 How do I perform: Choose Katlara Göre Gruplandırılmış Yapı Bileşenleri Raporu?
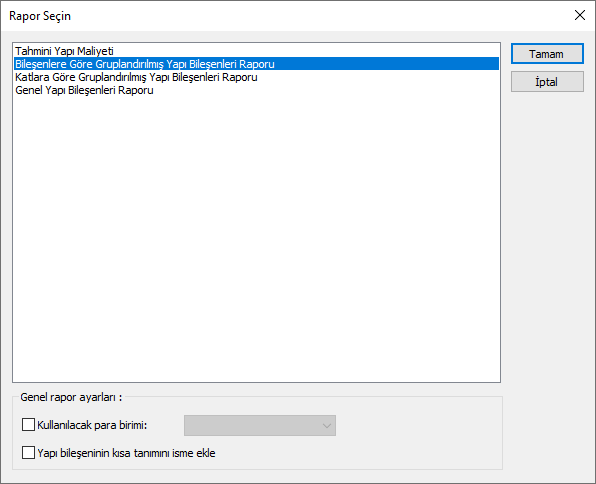[x=136, y=77]
